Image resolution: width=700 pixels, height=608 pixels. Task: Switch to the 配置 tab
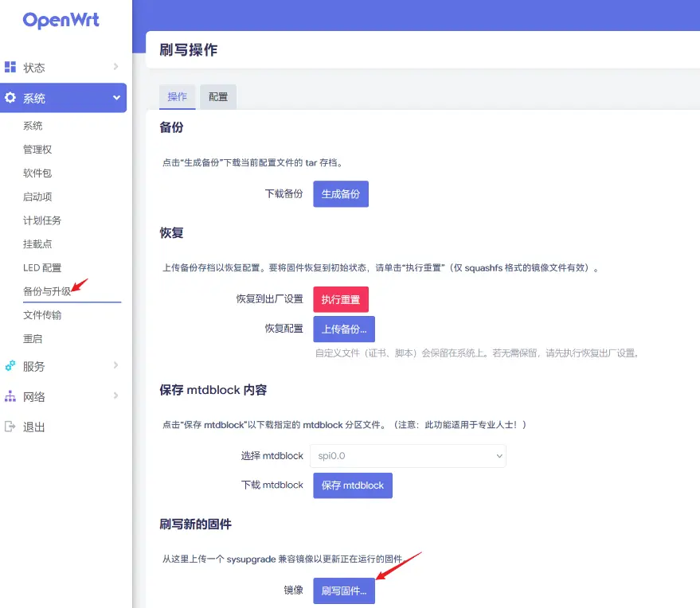218,97
